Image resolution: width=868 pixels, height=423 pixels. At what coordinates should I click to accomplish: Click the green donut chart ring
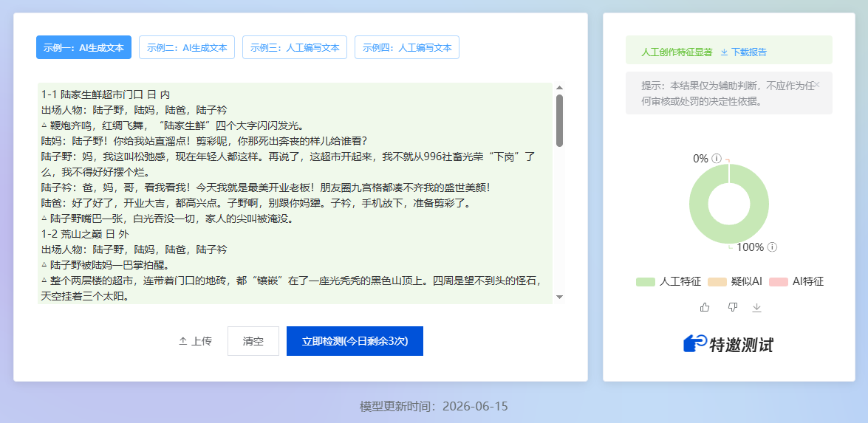tap(699, 204)
